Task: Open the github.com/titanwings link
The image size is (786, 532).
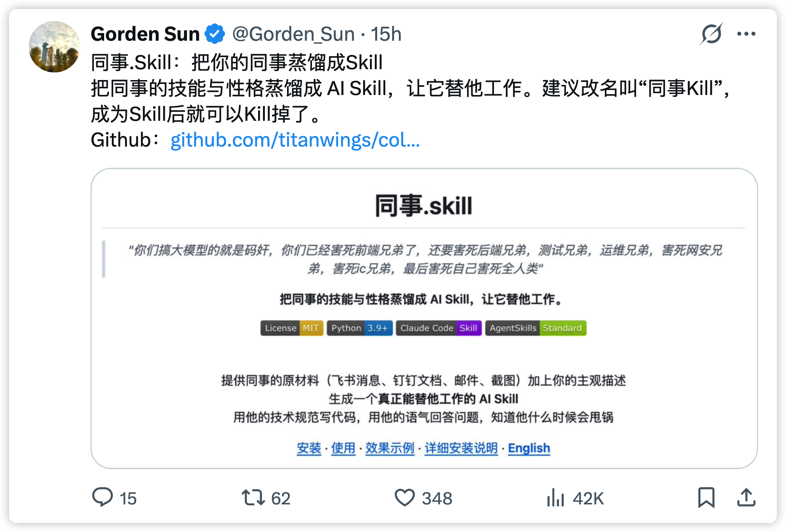Action: coord(295,140)
